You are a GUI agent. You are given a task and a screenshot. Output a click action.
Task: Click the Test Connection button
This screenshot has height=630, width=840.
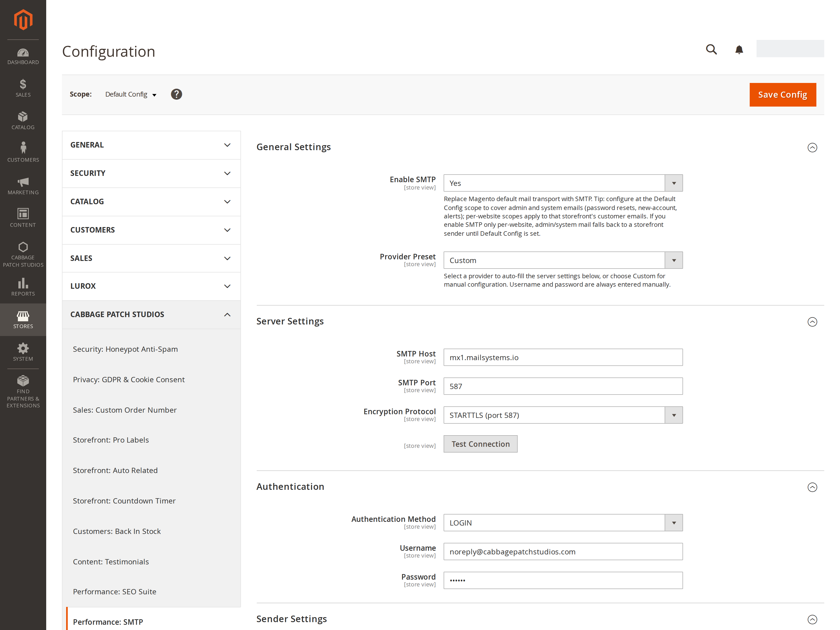(480, 444)
